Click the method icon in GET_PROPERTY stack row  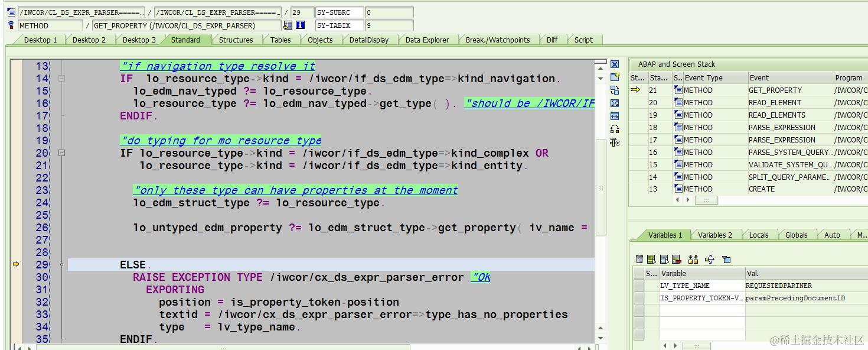678,90
